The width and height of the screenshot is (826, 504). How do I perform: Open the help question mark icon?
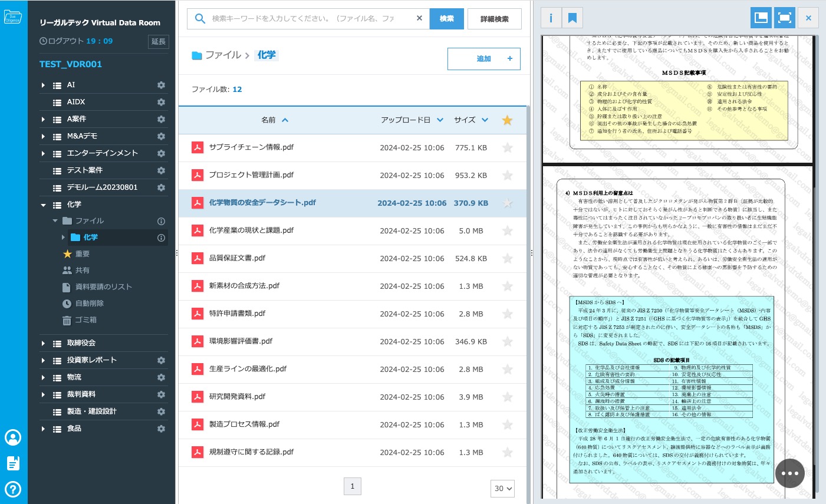13,489
